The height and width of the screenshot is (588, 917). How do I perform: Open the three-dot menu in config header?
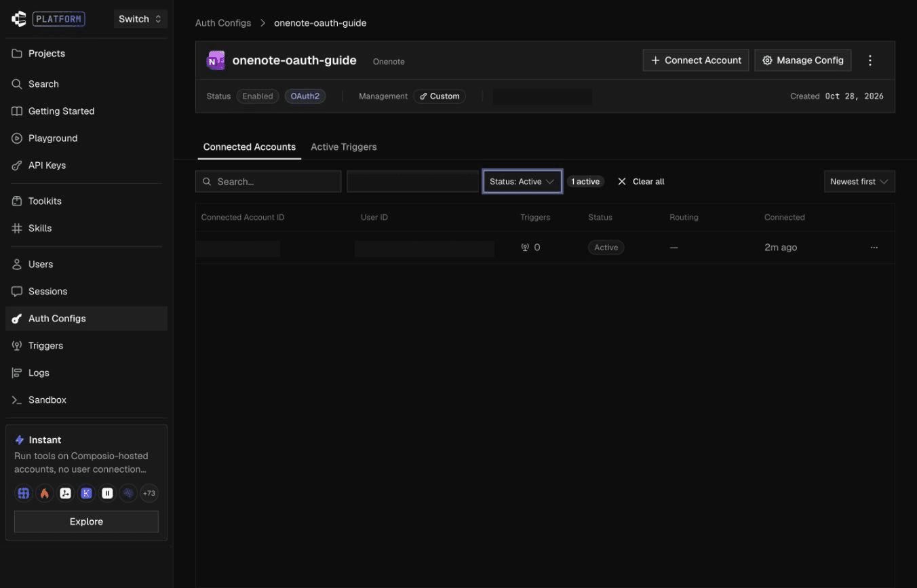coord(870,60)
